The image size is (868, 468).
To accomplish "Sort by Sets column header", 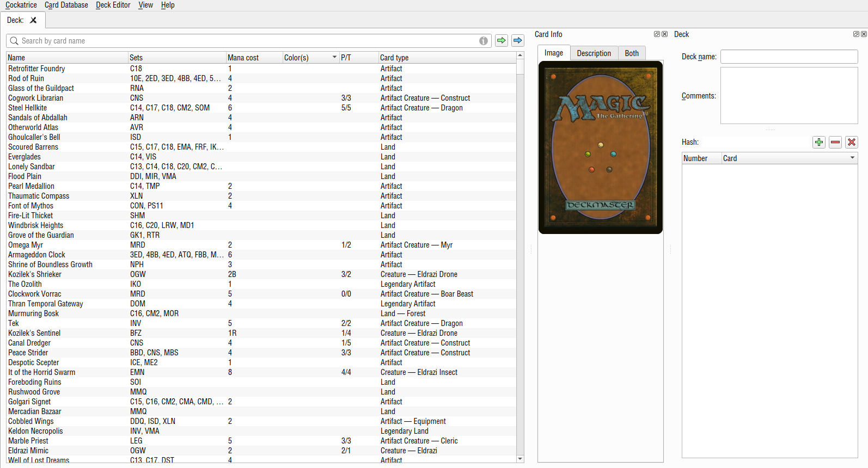I will (x=177, y=58).
